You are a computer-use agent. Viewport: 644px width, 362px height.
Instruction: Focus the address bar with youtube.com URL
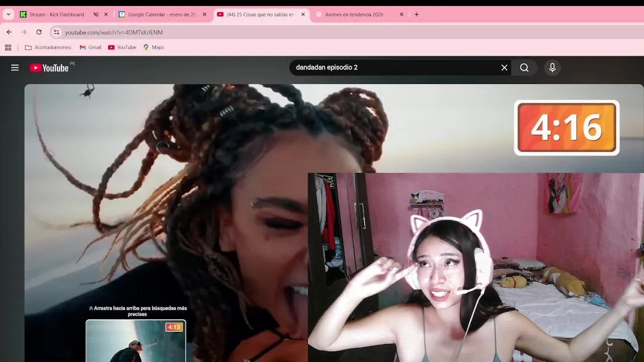[x=347, y=32]
